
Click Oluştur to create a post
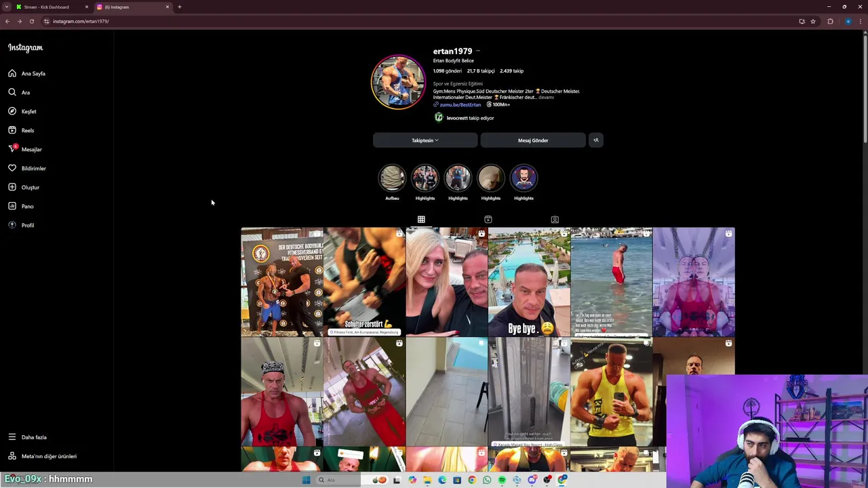(24, 187)
